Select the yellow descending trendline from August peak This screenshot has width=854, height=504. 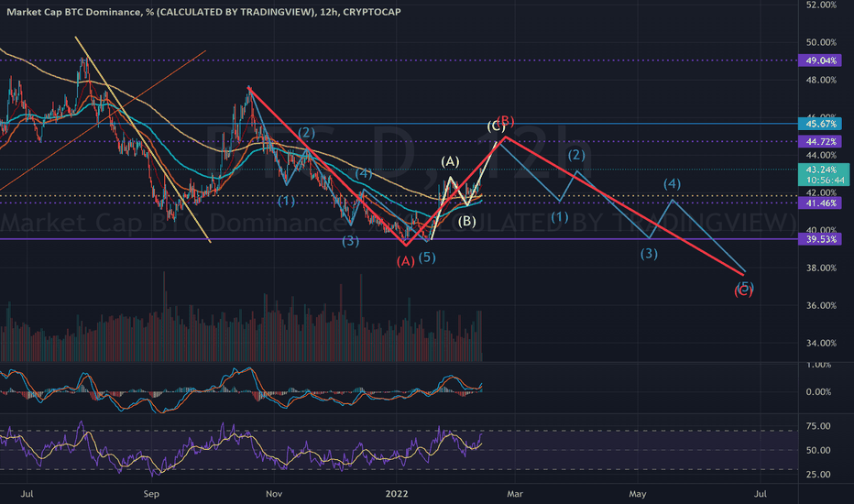click(x=143, y=140)
